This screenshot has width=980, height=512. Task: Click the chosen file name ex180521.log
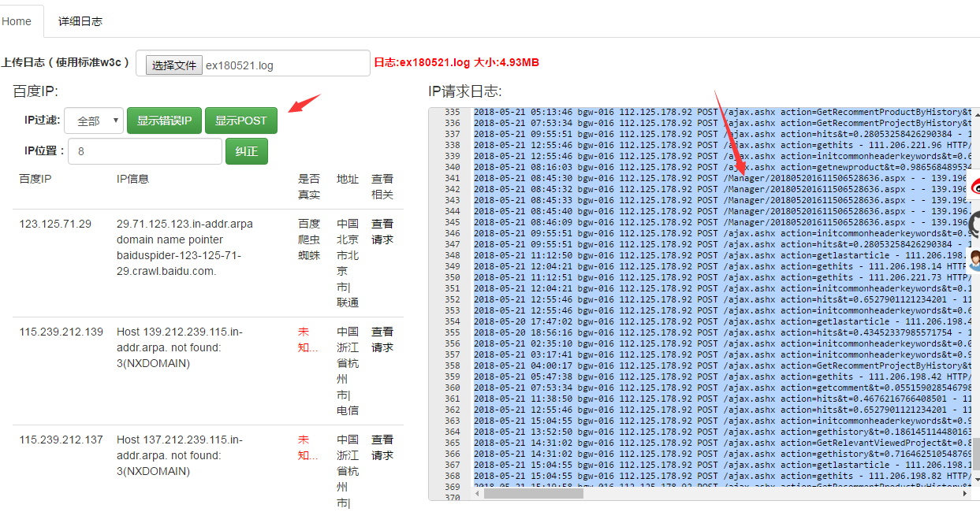point(240,65)
